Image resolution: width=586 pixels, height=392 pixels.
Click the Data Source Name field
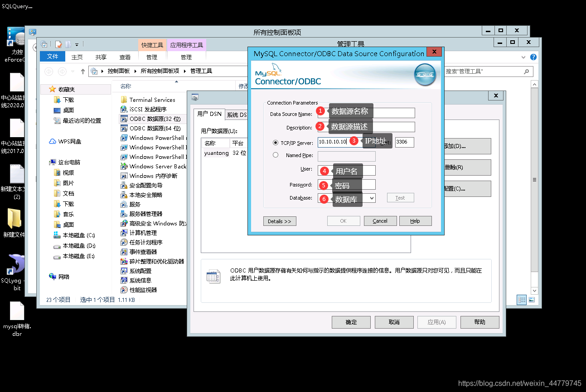[366, 113]
